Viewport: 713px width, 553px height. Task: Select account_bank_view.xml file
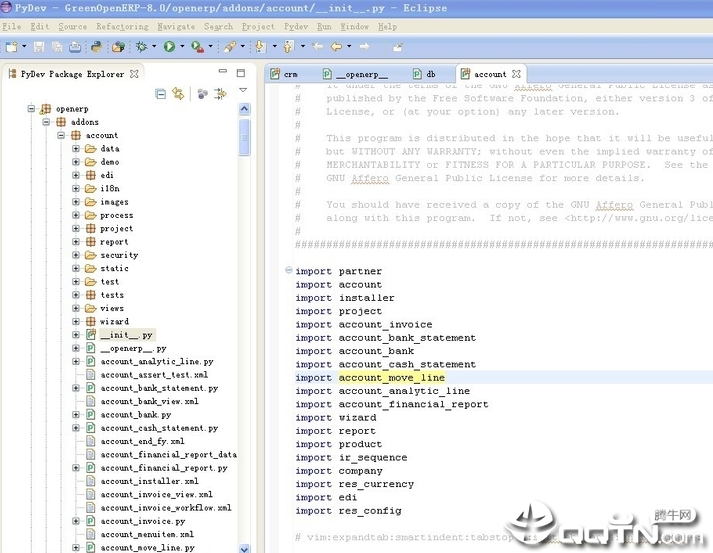coord(149,401)
